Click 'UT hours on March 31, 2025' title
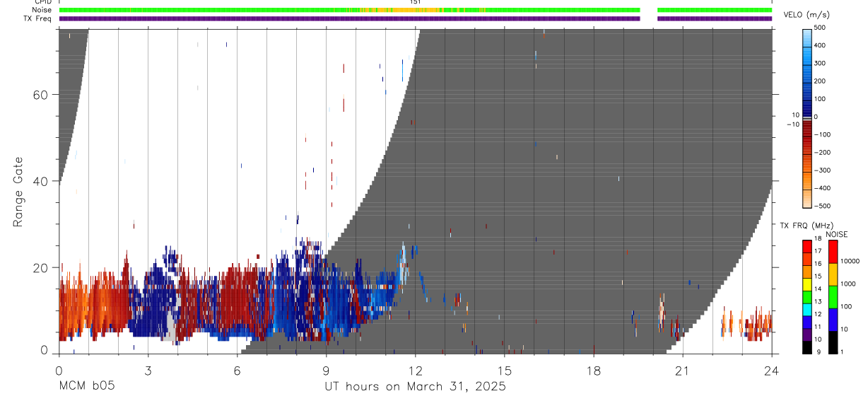 [415, 387]
